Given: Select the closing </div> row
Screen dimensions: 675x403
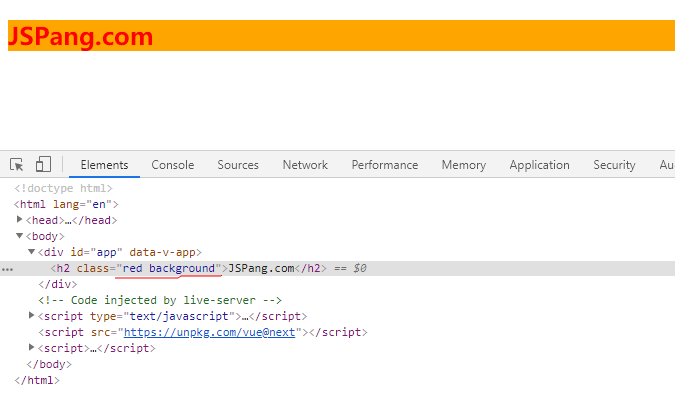Looking at the screenshot, I should [58, 284].
